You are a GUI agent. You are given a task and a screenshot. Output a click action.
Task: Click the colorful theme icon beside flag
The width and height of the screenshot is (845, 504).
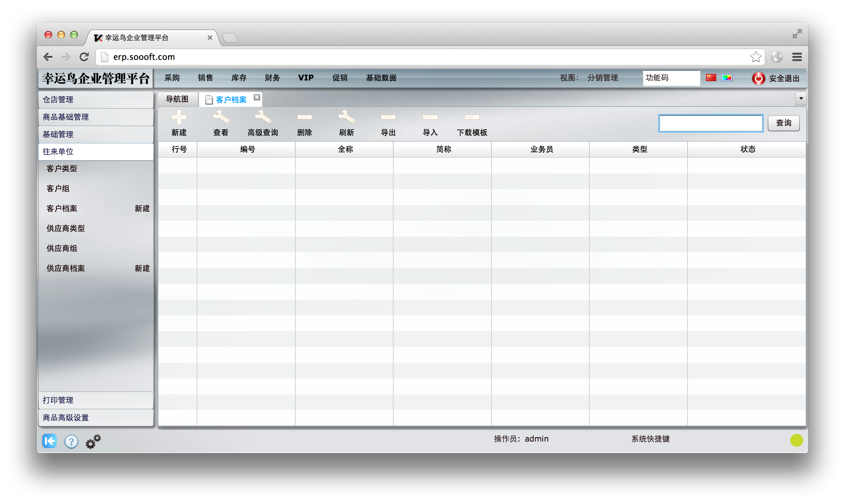coord(727,78)
